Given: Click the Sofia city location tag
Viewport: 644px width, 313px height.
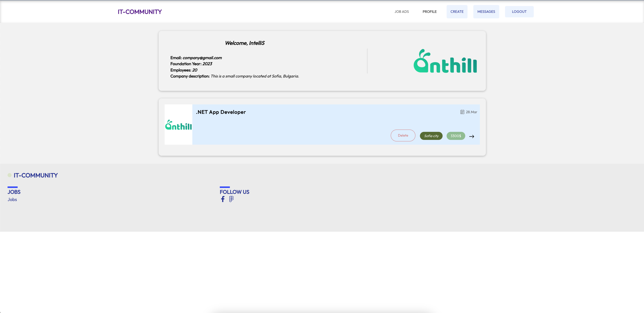Looking at the screenshot, I should pos(431,136).
